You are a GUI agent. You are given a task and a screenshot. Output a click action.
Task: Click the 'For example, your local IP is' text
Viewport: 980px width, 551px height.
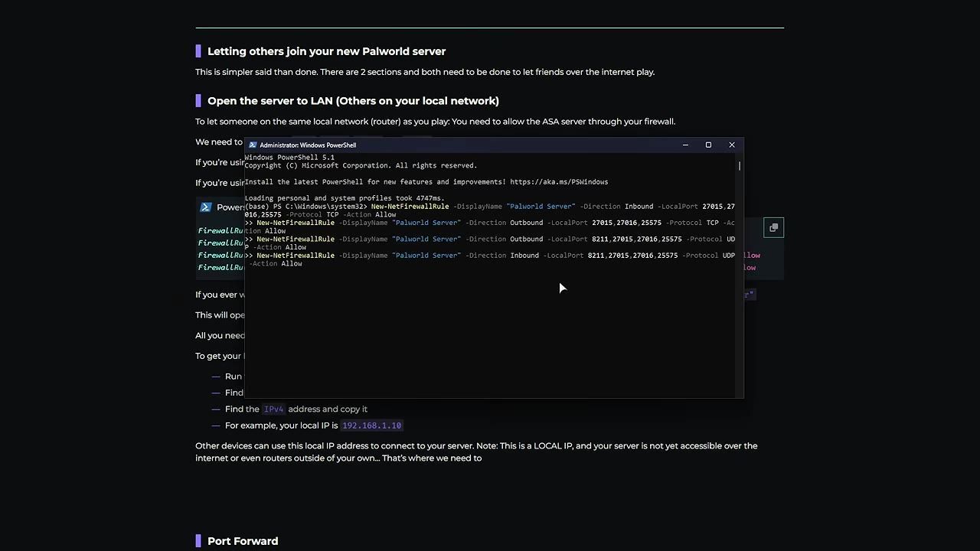tap(282, 425)
